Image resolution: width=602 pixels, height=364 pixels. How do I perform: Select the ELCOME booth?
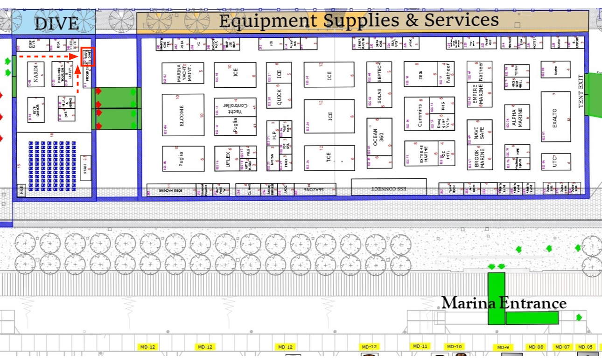point(183,115)
